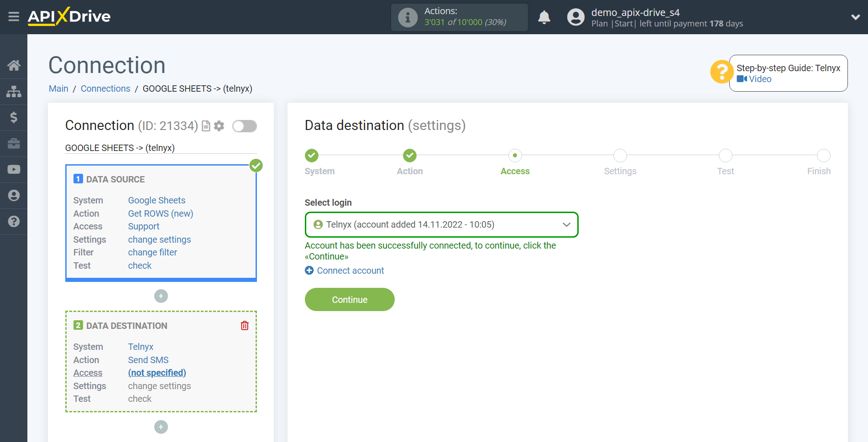Click the Main breadcrumb link

pyautogui.click(x=58, y=88)
